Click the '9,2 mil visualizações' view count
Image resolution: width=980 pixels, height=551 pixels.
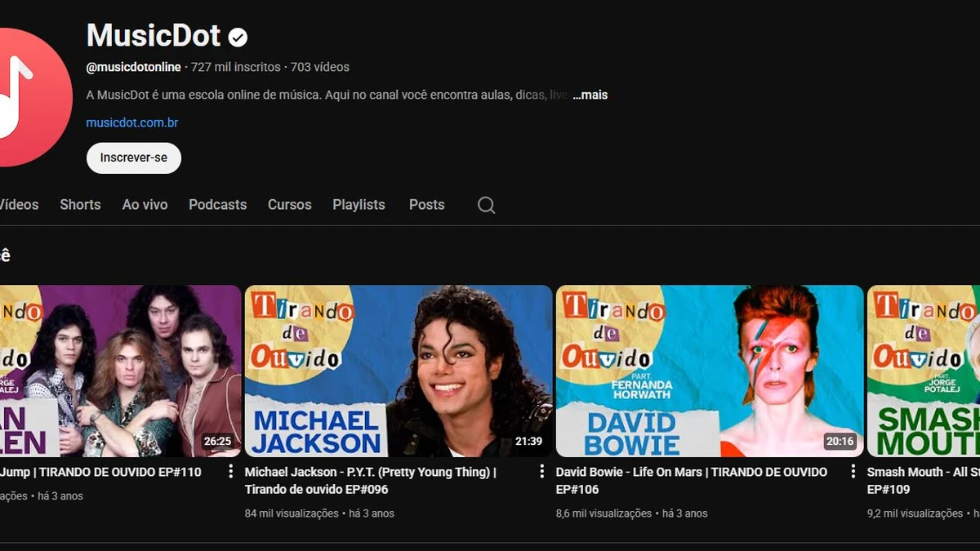click(x=915, y=513)
